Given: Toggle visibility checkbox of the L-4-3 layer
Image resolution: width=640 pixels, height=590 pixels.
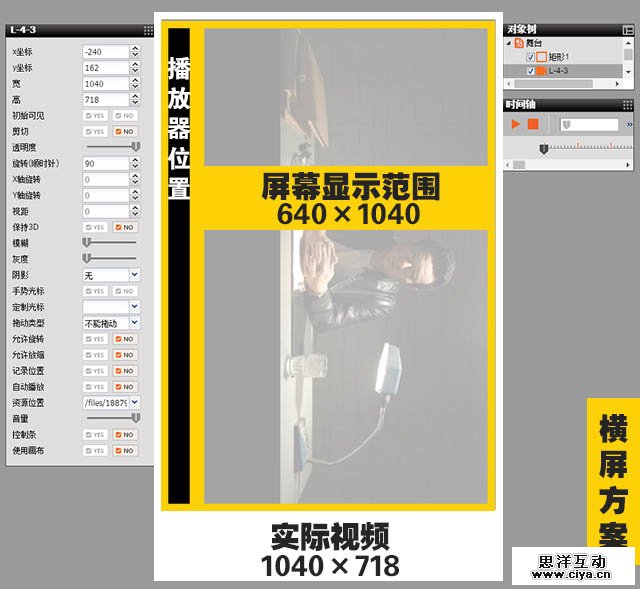Looking at the screenshot, I should point(531,71).
